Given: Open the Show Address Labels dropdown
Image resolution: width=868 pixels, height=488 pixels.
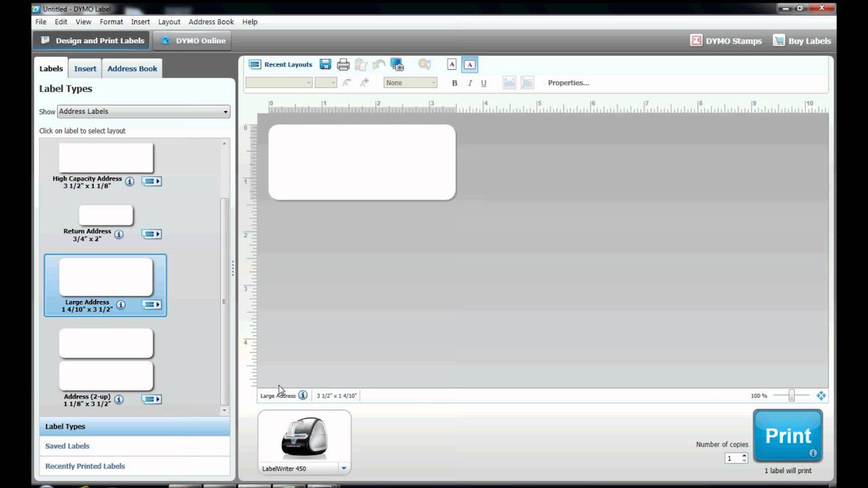Looking at the screenshot, I should click(143, 111).
